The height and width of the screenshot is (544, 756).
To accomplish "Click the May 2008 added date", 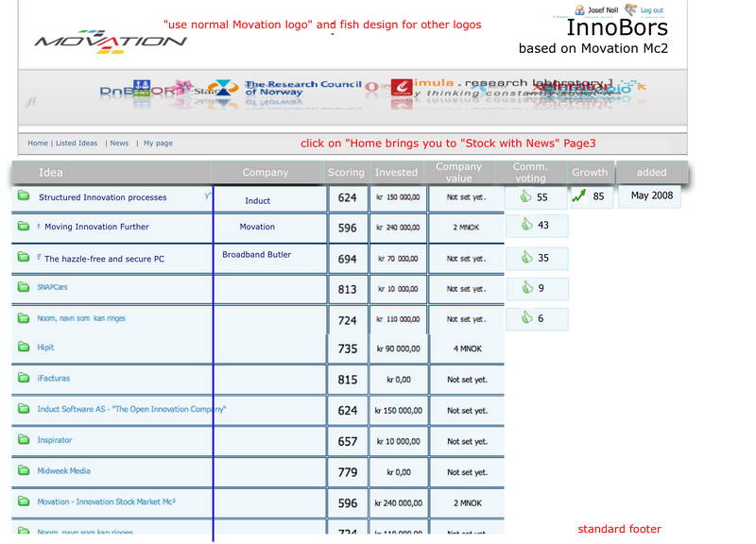I will coord(652,195).
